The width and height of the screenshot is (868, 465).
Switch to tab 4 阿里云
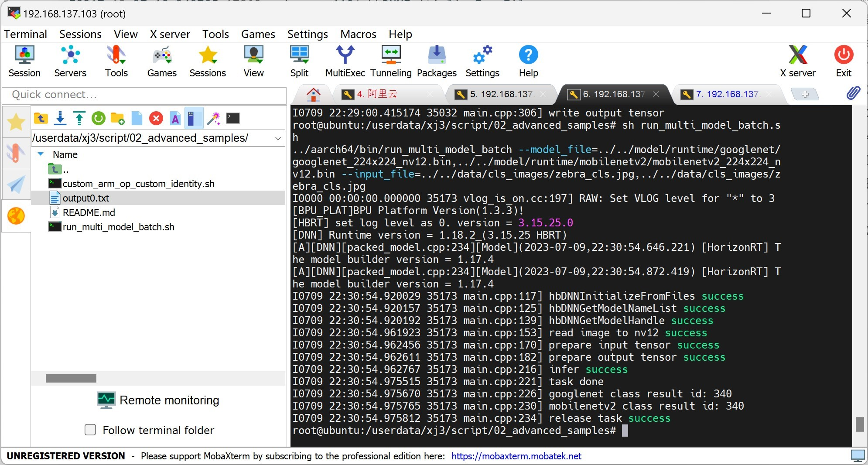(387, 94)
